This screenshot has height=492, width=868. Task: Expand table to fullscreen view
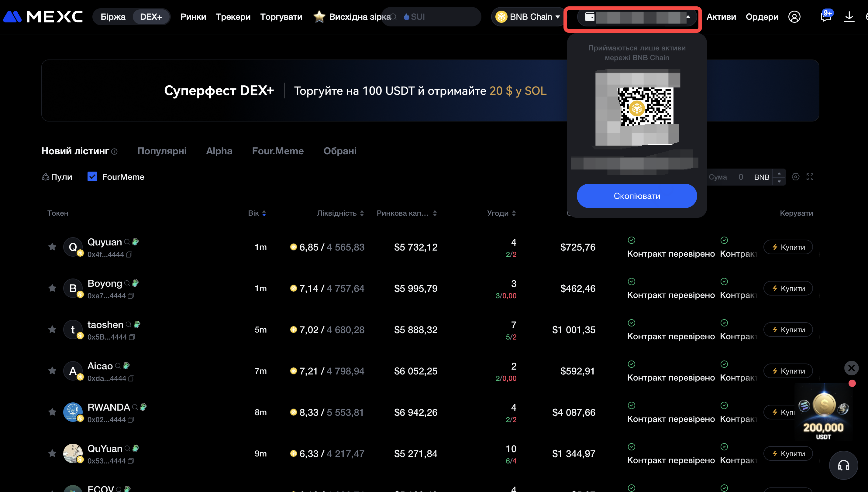(x=810, y=177)
